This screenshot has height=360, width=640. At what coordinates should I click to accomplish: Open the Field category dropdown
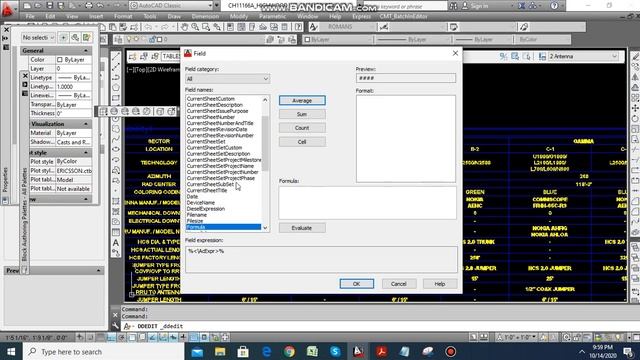(227, 79)
